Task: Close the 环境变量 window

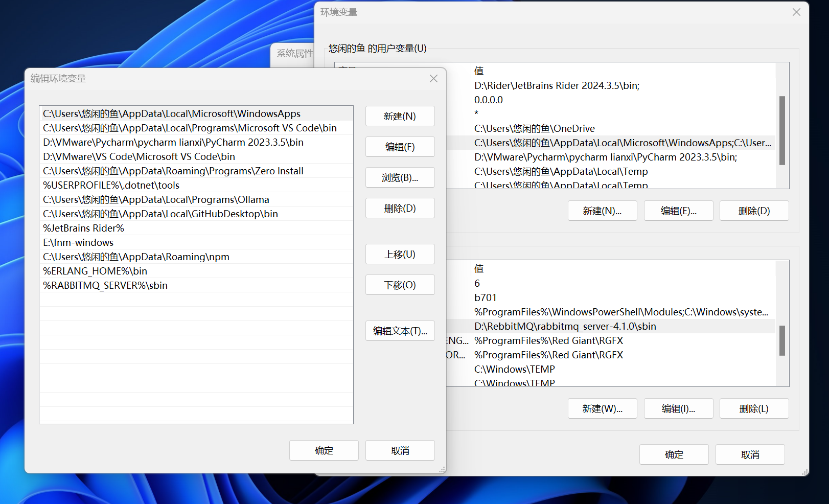Action: [x=796, y=12]
